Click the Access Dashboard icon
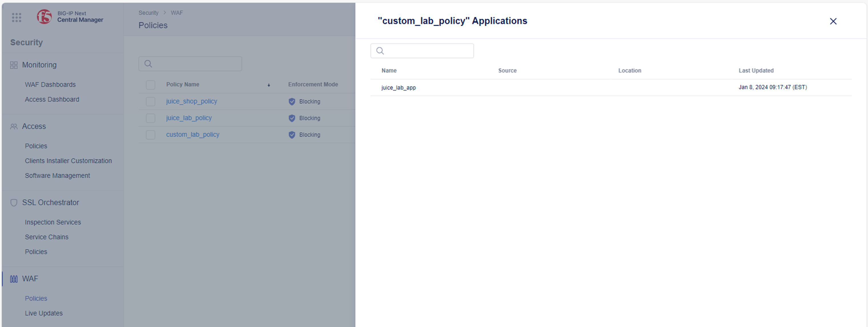 pyautogui.click(x=51, y=99)
